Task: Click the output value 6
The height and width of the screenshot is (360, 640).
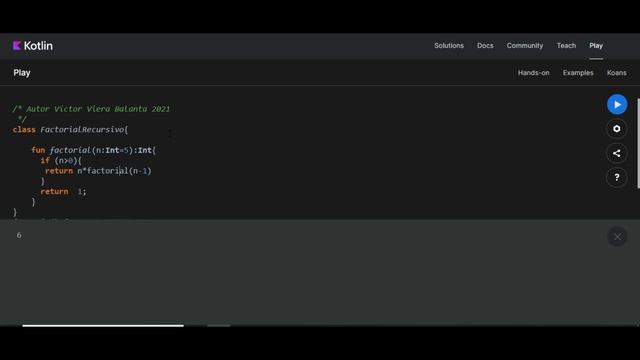Action: click(19, 235)
